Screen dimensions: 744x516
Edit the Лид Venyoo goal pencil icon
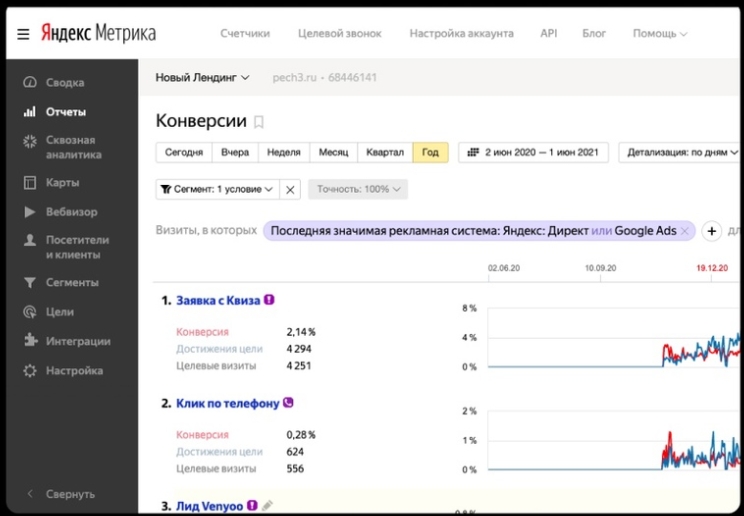[x=268, y=506]
